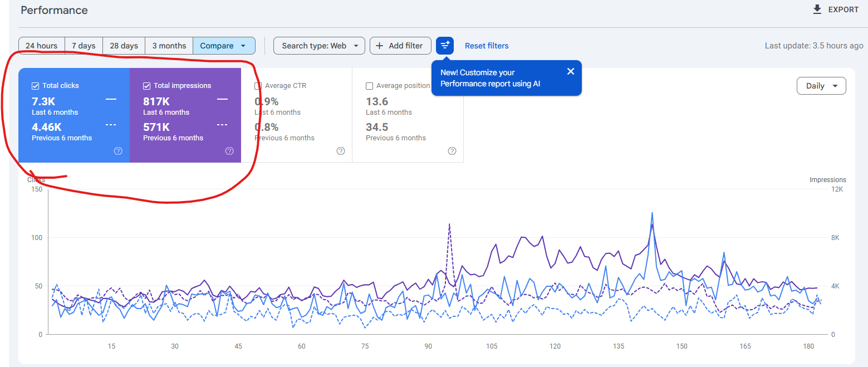Open the Daily granularity dropdown
This screenshot has height=367, width=868.
[x=821, y=86]
